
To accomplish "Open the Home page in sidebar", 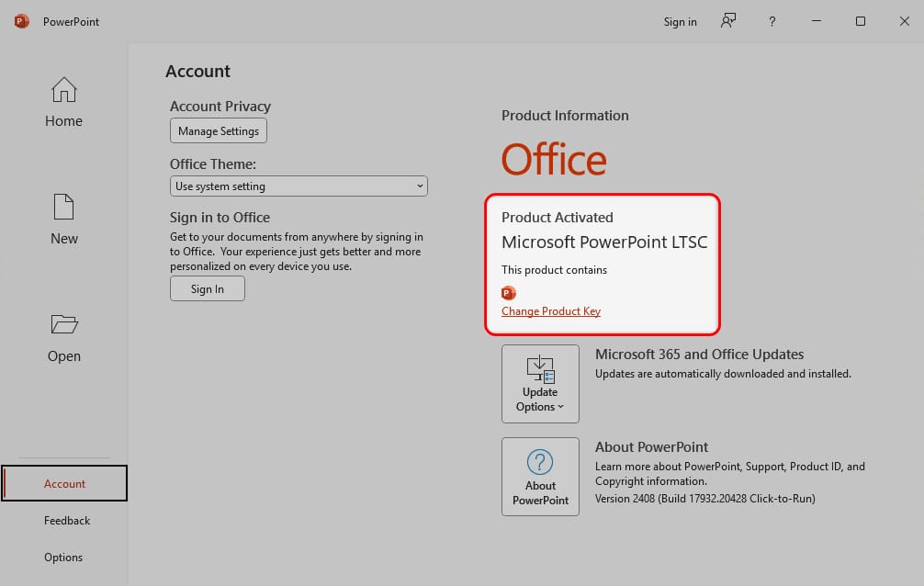I will (63, 102).
